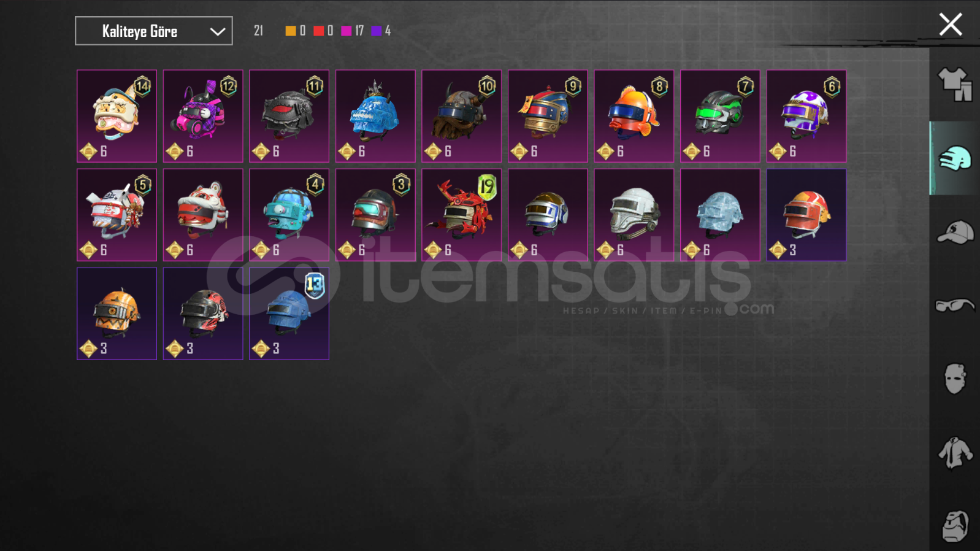The height and width of the screenshot is (551, 980).
Task: Select the helmet category icon
Action: (x=955, y=158)
